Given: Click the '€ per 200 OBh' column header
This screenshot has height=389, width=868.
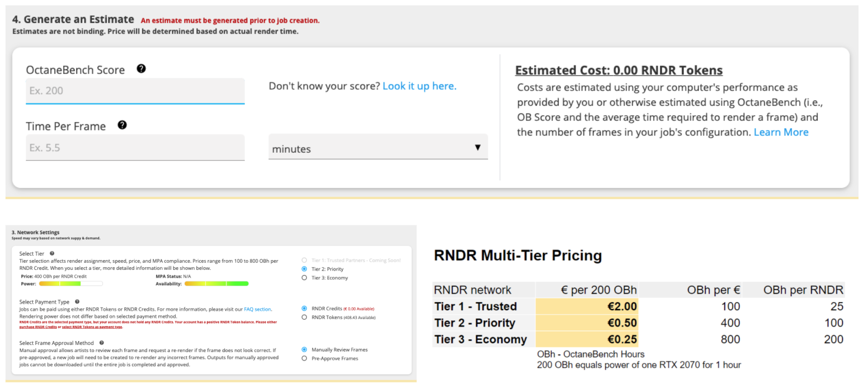Looking at the screenshot, I should 599,290.
